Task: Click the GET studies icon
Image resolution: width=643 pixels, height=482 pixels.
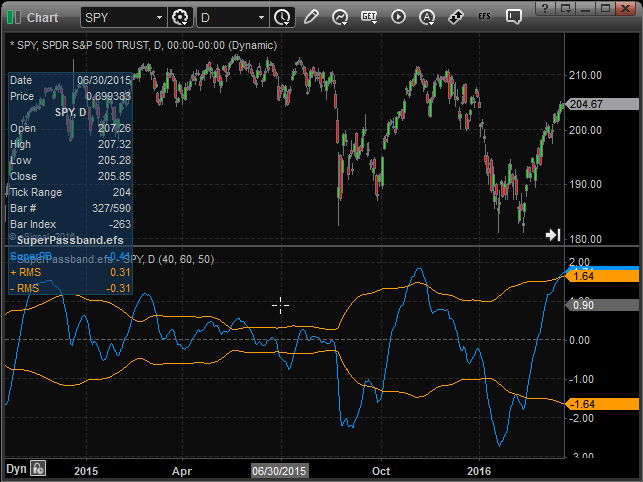Action: (x=369, y=17)
